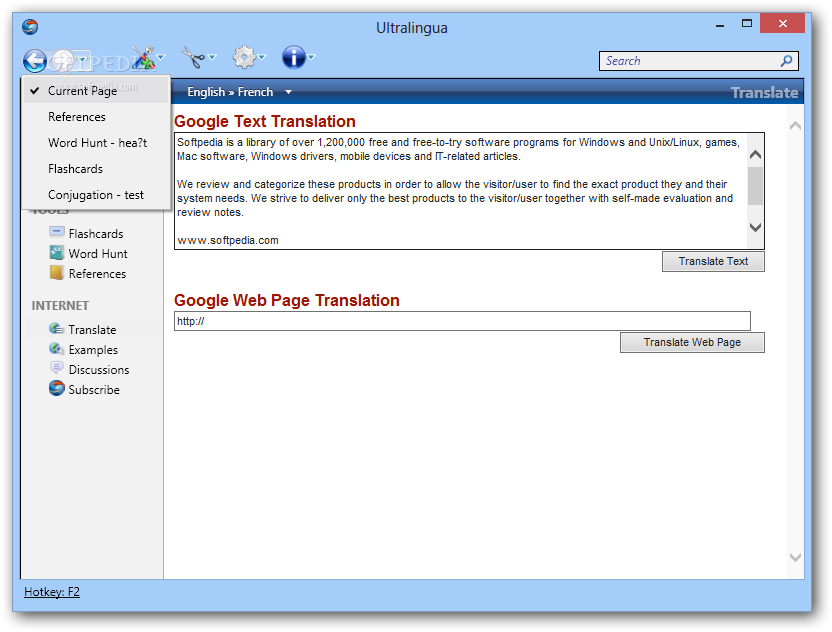Expand the dropdown arrow beside the info icon

pos(312,57)
